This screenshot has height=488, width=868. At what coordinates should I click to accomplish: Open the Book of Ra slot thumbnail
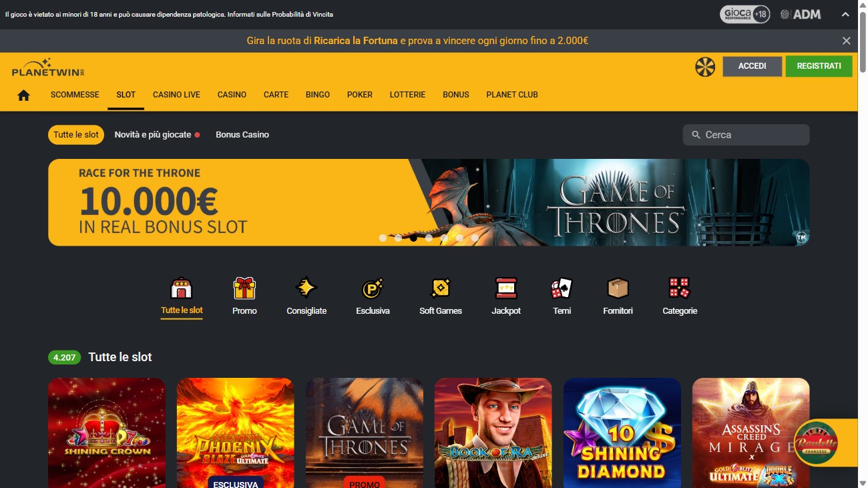[x=493, y=433]
